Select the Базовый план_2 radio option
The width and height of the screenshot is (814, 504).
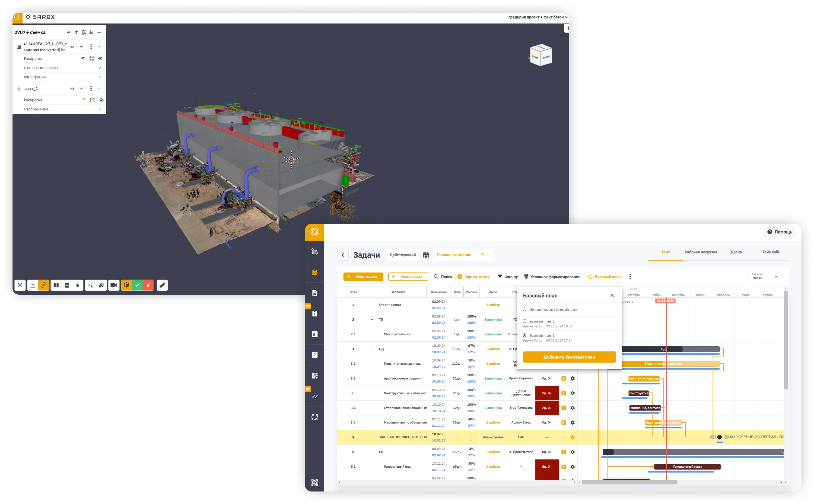click(525, 321)
